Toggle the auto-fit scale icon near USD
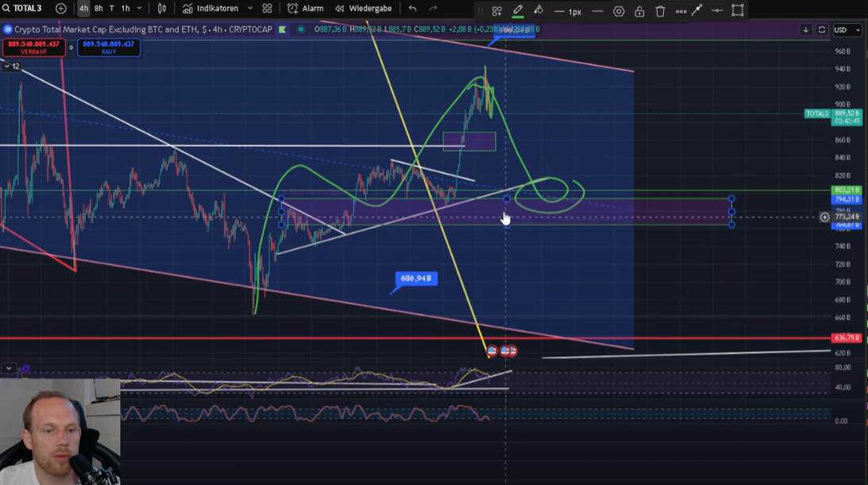Viewport: 868px width, 485px height. [821, 30]
